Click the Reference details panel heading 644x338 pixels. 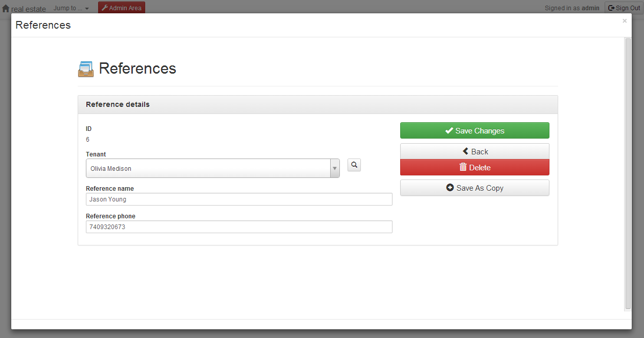pyautogui.click(x=118, y=104)
